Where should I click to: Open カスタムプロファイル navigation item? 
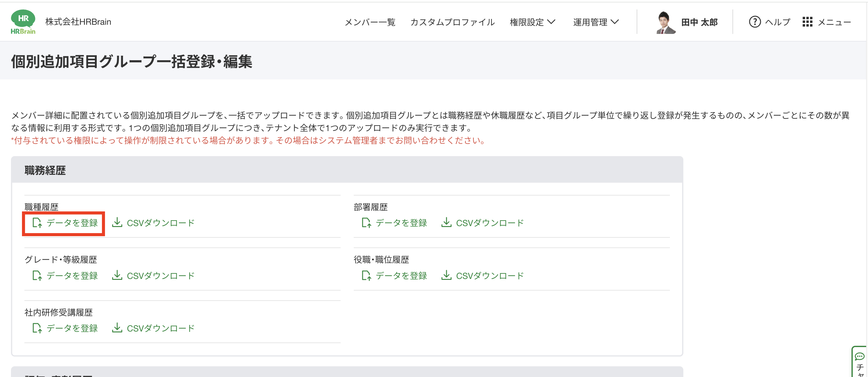[452, 22]
